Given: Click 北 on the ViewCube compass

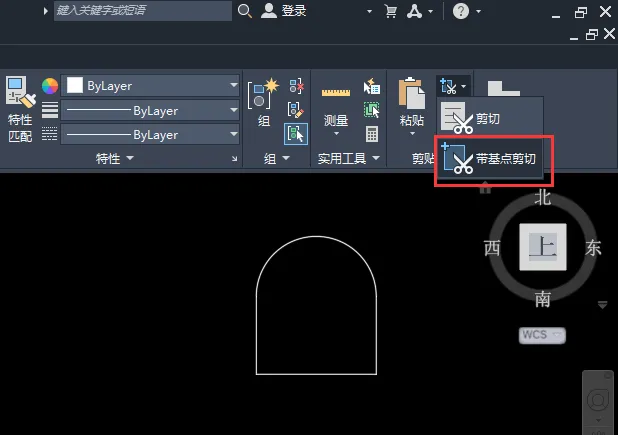Looking at the screenshot, I should click(543, 197).
